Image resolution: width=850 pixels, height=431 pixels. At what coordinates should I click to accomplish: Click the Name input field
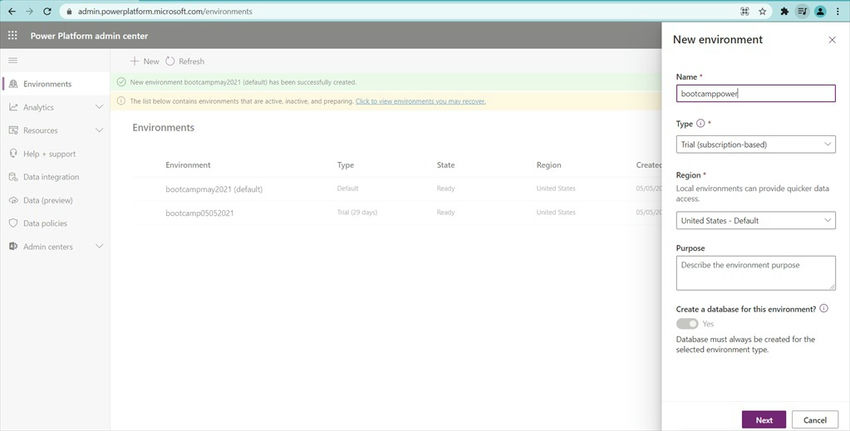click(x=756, y=93)
